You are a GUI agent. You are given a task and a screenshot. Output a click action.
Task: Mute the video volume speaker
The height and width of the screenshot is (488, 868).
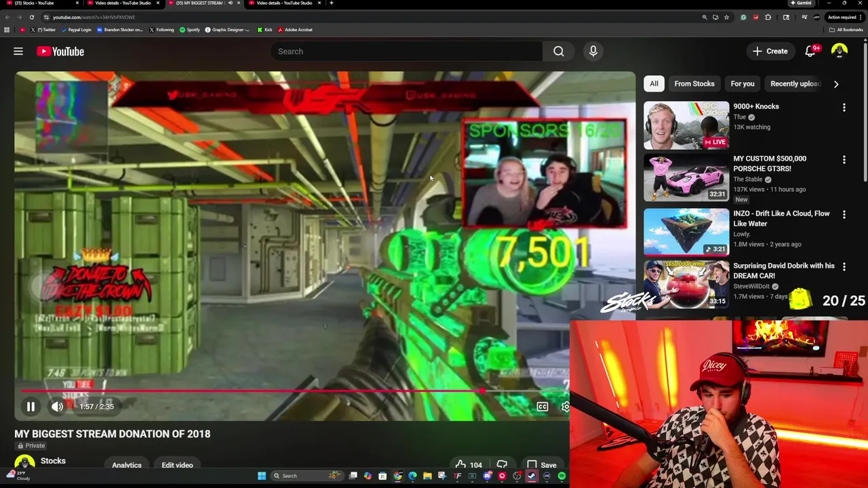[57, 407]
